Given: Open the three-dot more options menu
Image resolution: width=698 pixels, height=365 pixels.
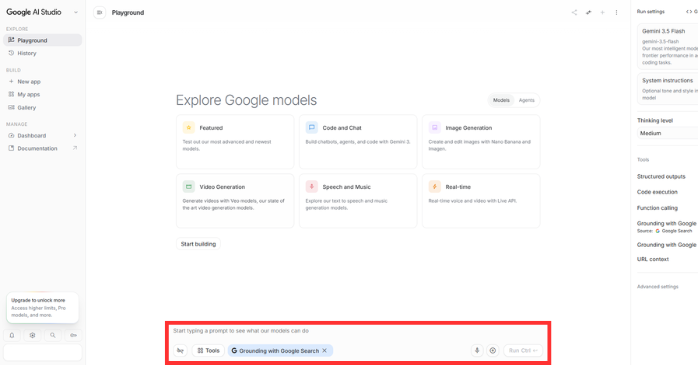Looking at the screenshot, I should [617, 12].
